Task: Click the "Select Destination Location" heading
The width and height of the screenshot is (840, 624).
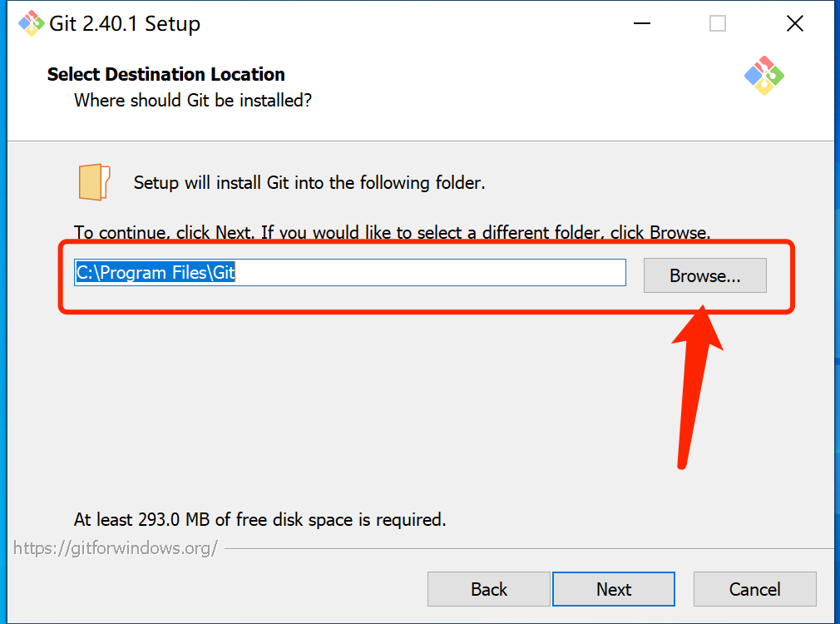Action: (x=166, y=74)
